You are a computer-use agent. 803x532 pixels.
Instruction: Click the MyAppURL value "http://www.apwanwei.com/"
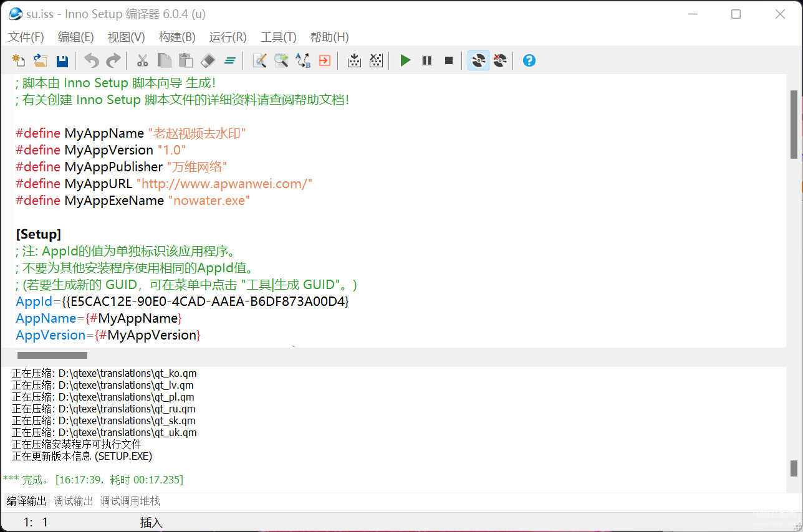(224, 184)
